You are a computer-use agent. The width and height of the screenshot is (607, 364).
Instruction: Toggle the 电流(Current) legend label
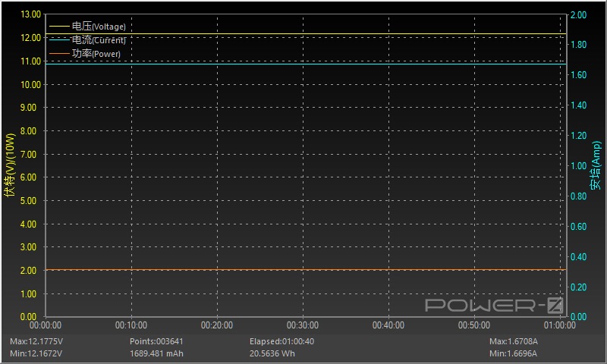pos(99,40)
